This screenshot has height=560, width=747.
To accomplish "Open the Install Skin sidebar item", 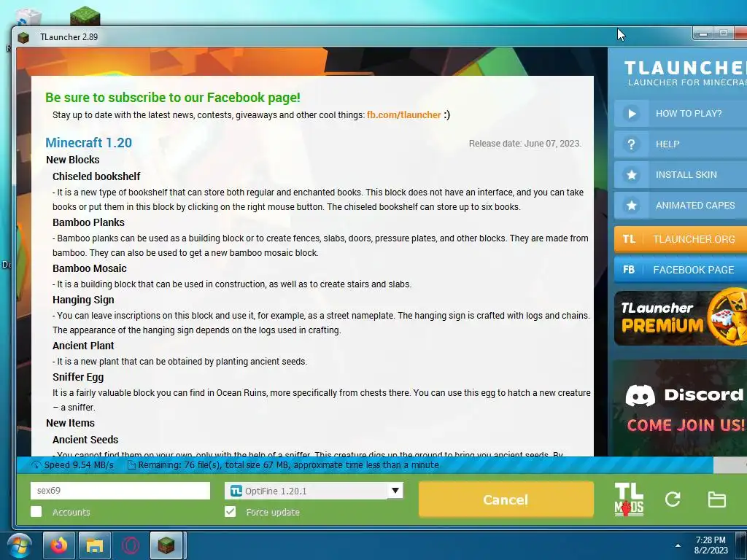I will (x=681, y=175).
